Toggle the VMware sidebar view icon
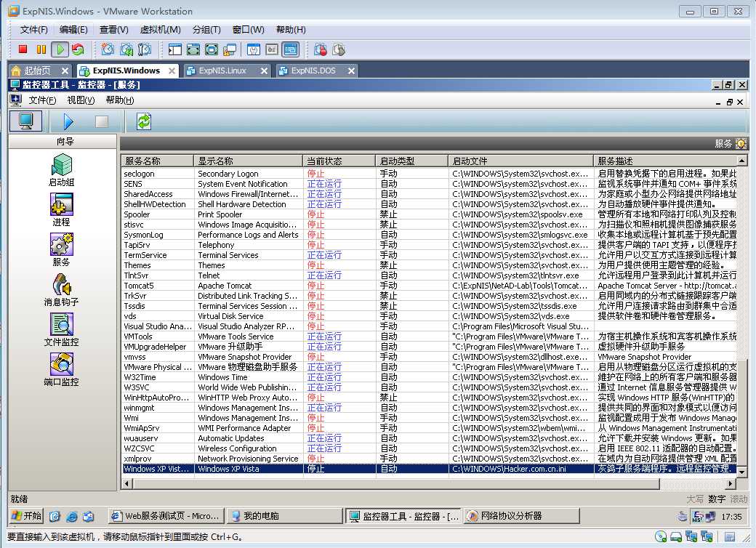Screen dimensions: 756x548 point(174,49)
